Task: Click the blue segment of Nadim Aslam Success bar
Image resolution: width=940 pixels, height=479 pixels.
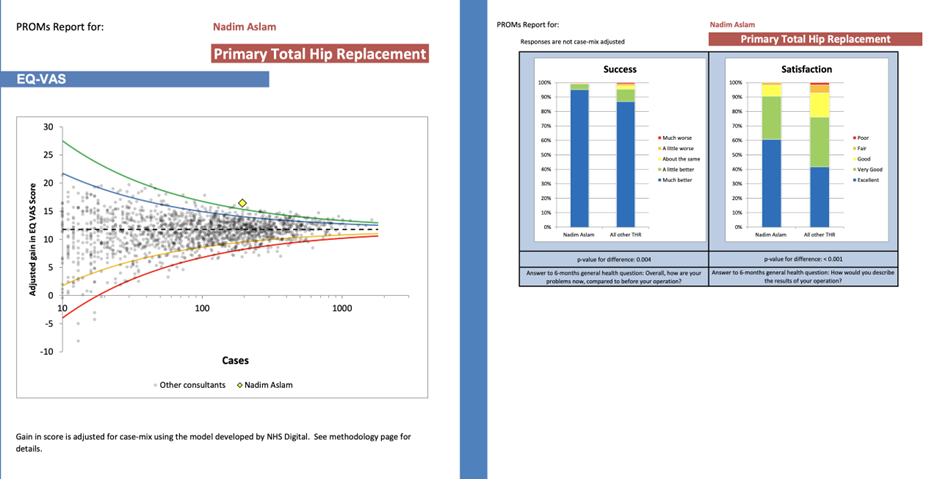Action: coord(579,160)
